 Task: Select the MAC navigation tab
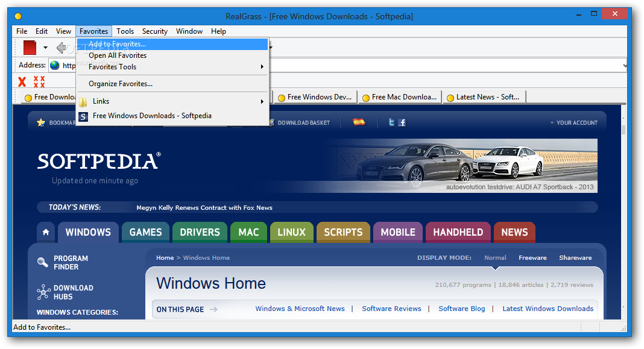[248, 233]
